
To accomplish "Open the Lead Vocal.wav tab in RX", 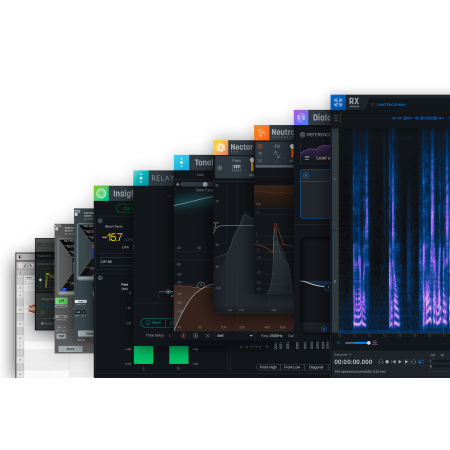I will coord(391,104).
